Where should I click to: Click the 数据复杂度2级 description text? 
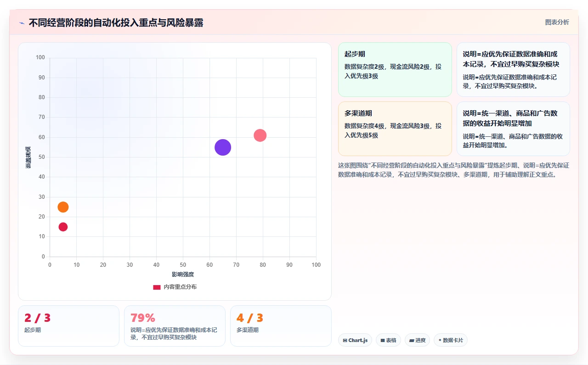pos(393,71)
